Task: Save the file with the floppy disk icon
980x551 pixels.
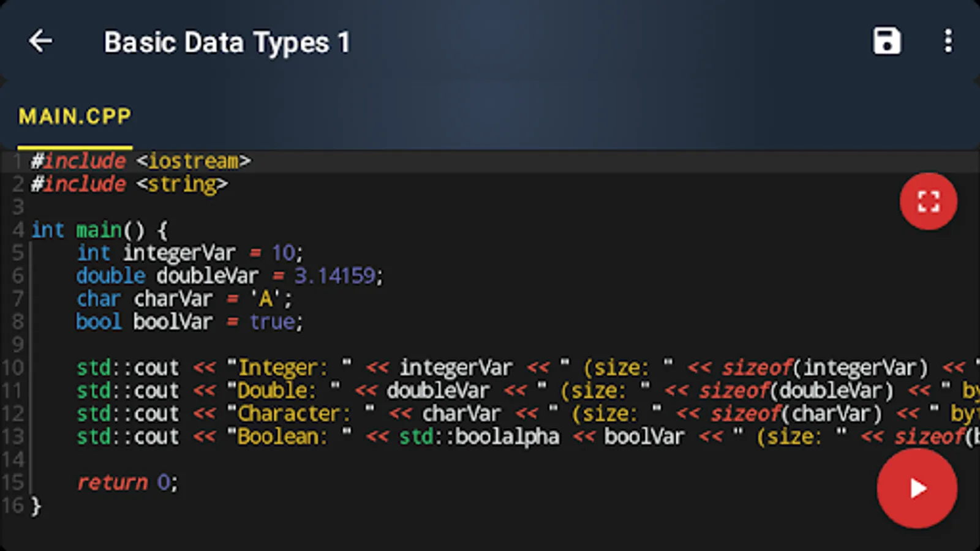Action: pyautogui.click(x=886, y=42)
